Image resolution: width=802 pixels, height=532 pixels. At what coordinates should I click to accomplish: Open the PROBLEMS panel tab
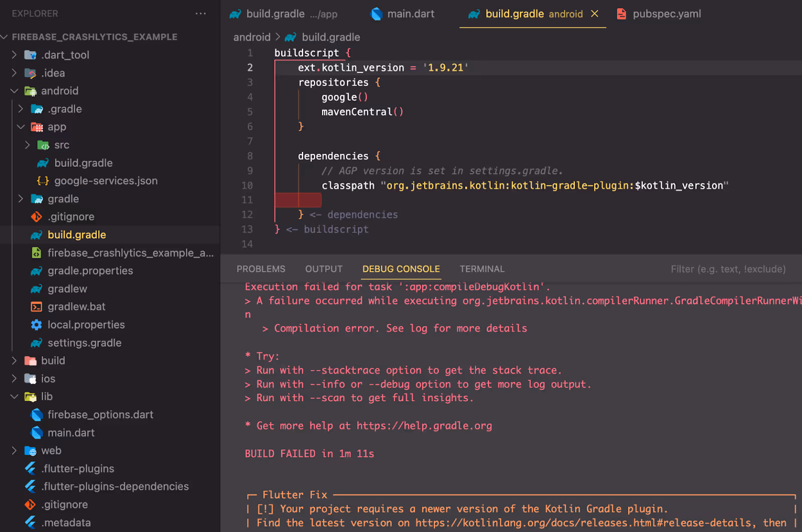[261, 269]
